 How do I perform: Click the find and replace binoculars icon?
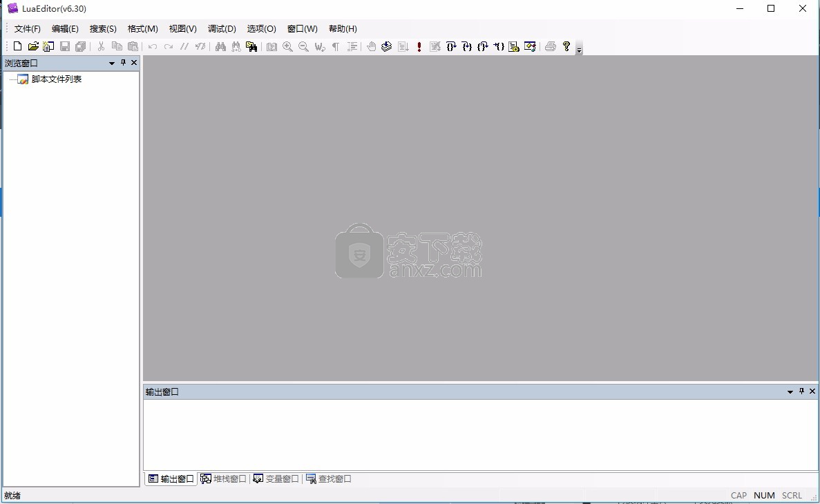click(x=236, y=46)
